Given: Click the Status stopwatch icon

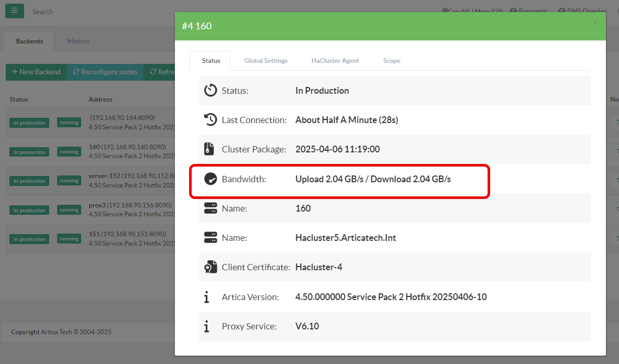Looking at the screenshot, I should [x=211, y=91].
